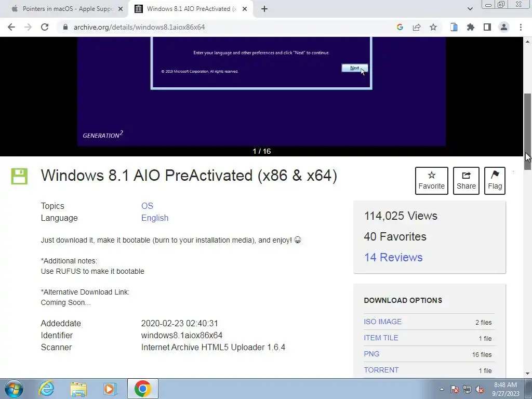The image size is (532, 399).
Task: Open Windows Explorer folder from taskbar
Action: 78,389
